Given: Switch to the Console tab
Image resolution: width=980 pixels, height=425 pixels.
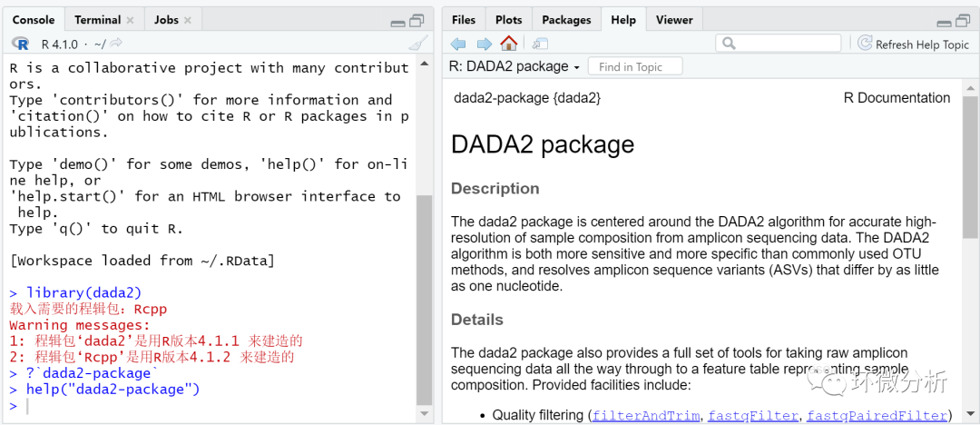Looking at the screenshot, I should click(x=34, y=19).
